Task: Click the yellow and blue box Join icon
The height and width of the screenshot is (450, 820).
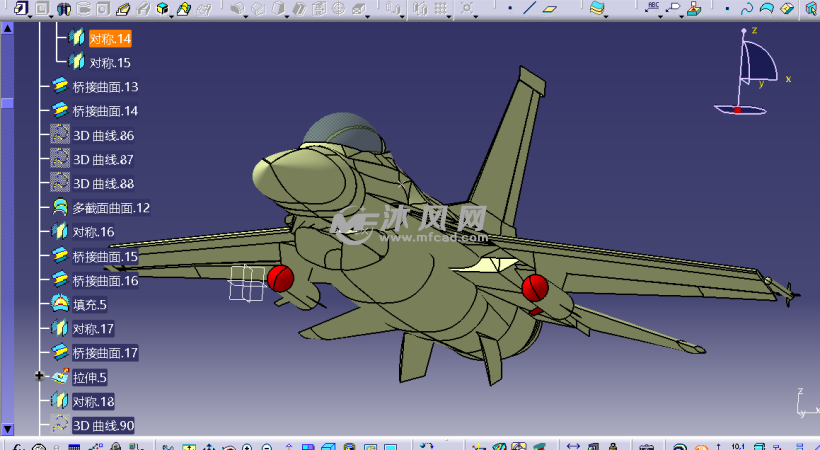Action: point(21,8)
